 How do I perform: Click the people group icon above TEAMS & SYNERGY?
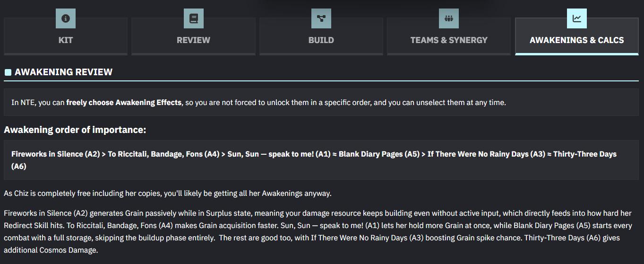point(449,18)
